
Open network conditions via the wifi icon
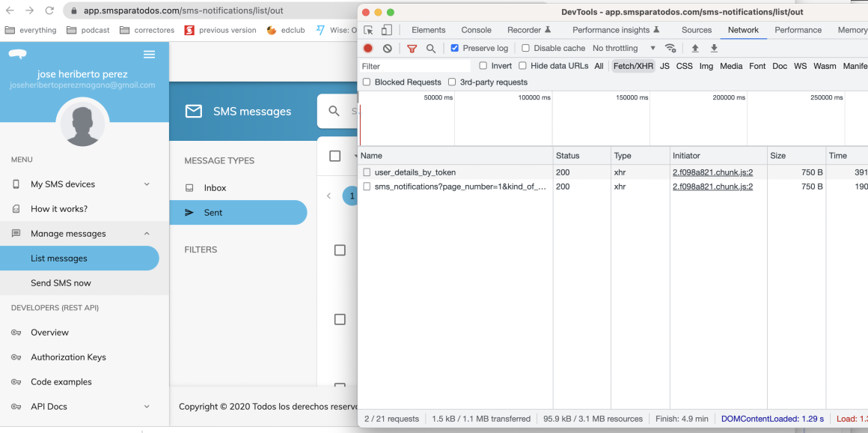point(671,48)
